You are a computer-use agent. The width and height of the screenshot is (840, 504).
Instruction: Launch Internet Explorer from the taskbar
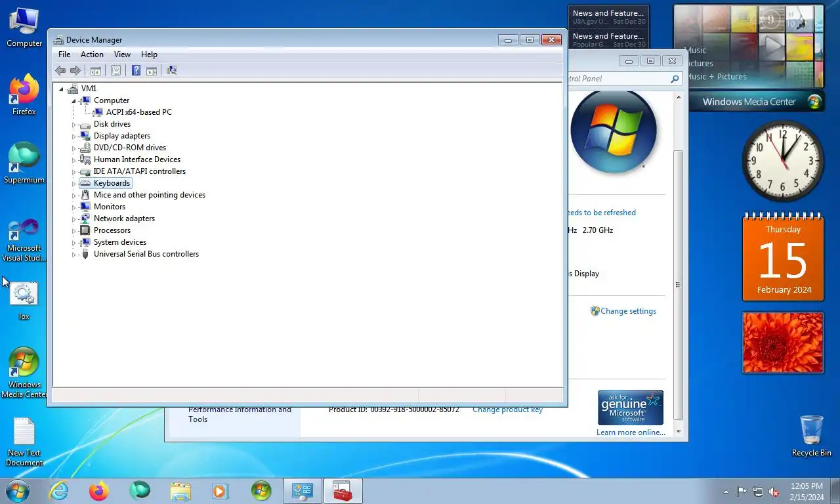[x=59, y=491]
